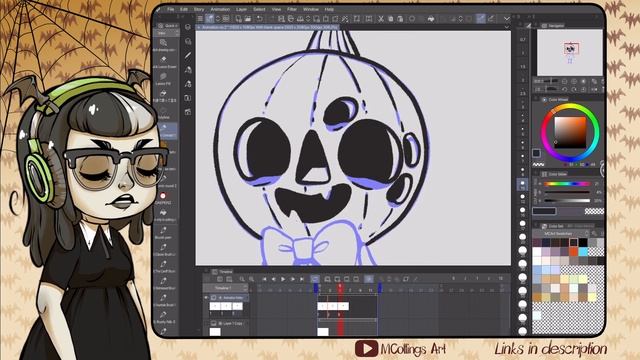The image size is (640, 360).
Task: Open the hamburger menu left of command bar
Action: (200, 19)
